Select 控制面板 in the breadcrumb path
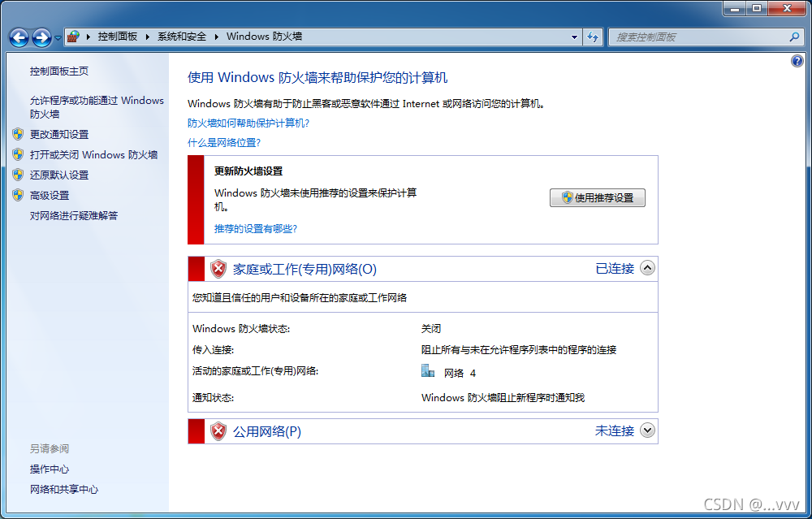 (x=118, y=37)
